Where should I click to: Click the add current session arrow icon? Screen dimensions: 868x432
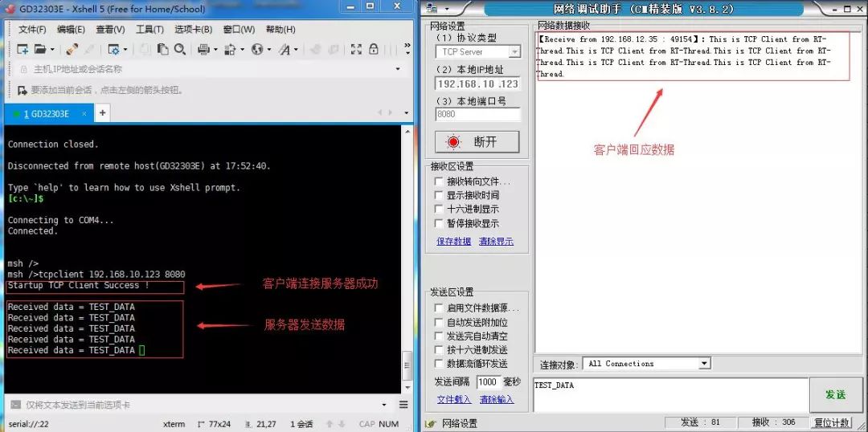[23, 90]
